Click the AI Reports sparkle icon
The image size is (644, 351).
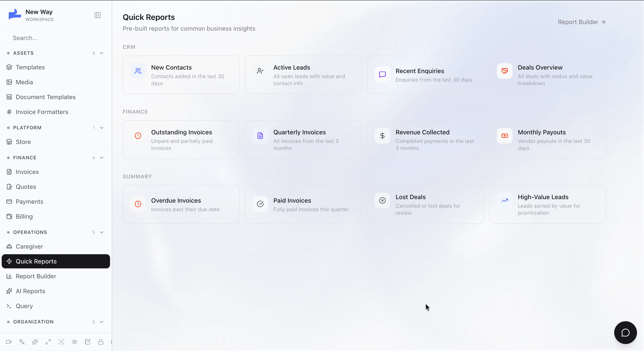pos(9,291)
